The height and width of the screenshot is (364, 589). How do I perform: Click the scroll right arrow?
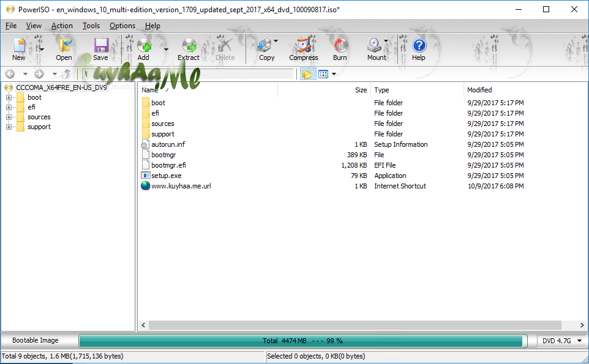(x=582, y=325)
